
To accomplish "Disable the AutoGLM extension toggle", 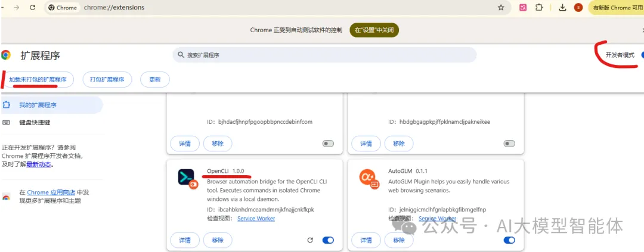I will click(x=509, y=240).
